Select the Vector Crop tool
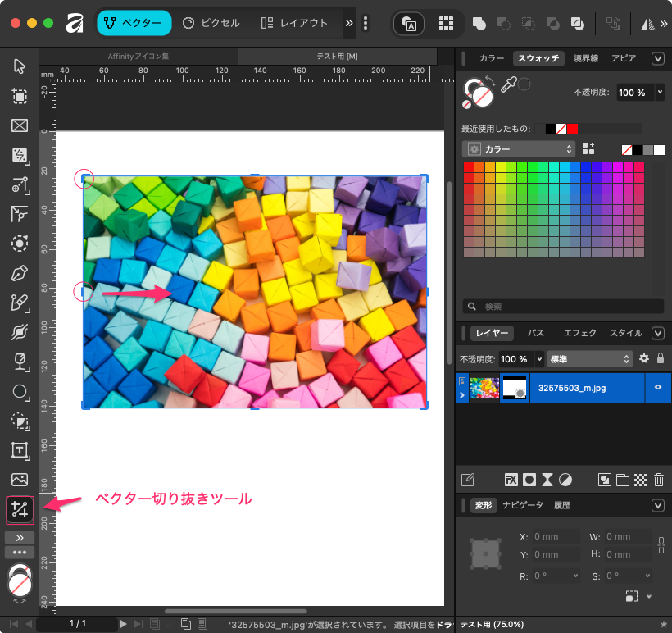 coord(19,510)
